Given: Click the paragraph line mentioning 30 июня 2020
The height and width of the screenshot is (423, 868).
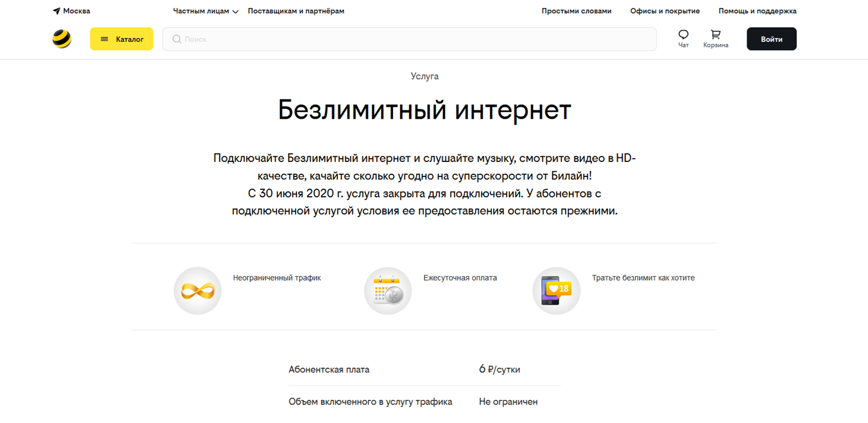Looking at the screenshot, I should 425,193.
